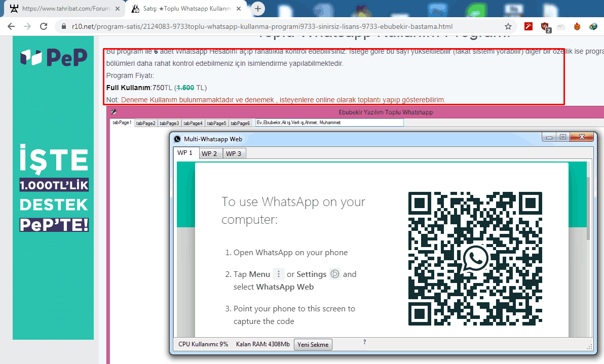The height and width of the screenshot is (364, 604).
Task: Close the tahribat.com browser tab
Action: 118,9
